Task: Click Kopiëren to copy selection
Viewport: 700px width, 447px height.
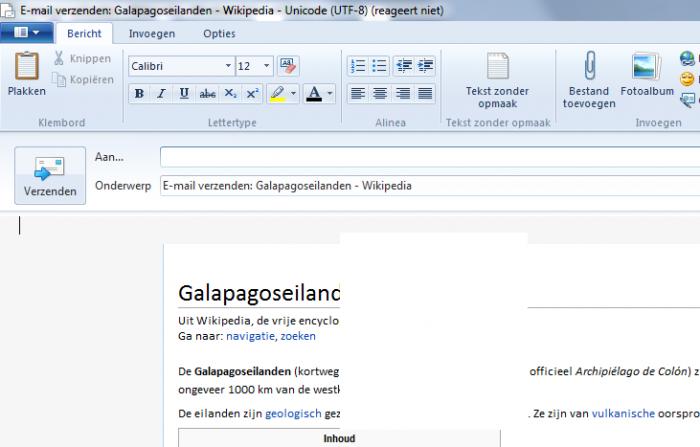Action: 83,79
